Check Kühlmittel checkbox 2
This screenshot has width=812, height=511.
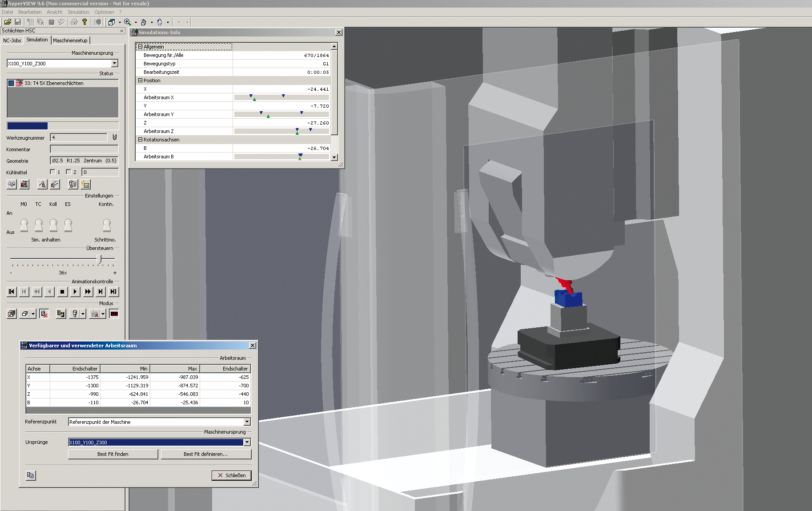pos(68,172)
